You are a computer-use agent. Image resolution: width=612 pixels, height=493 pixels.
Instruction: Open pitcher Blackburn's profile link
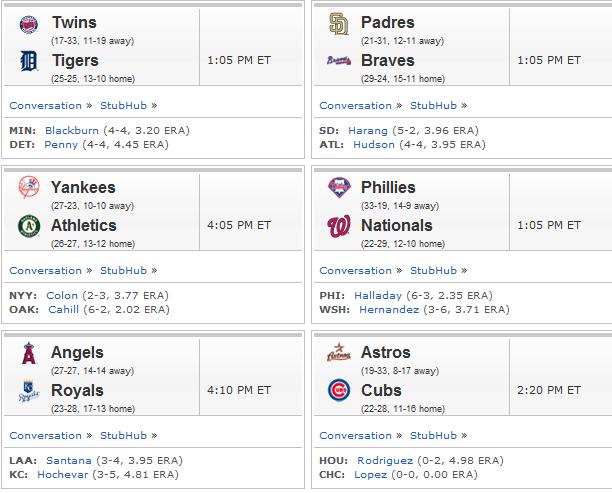coord(72,130)
